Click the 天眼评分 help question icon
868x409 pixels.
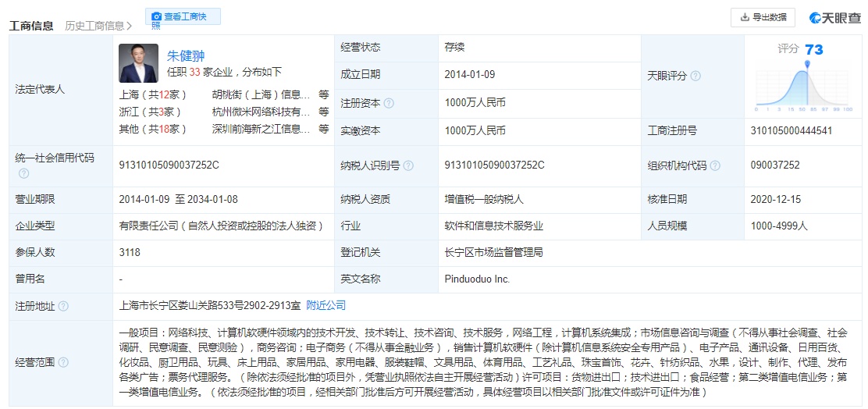point(695,76)
